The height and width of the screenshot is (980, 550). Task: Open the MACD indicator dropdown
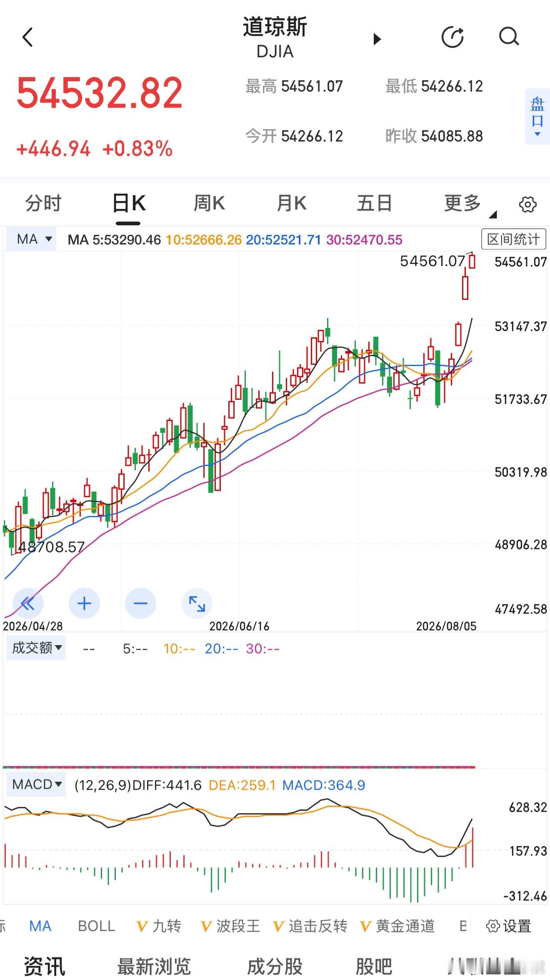tap(36, 784)
